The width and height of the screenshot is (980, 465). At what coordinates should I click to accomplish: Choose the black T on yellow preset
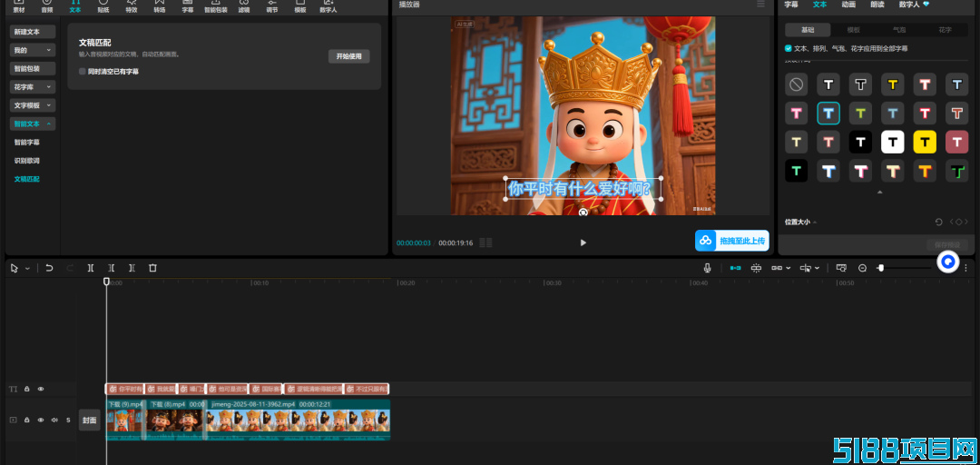click(925, 142)
